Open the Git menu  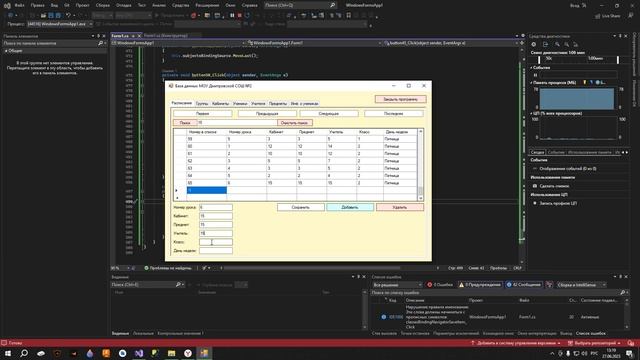pos(67,5)
